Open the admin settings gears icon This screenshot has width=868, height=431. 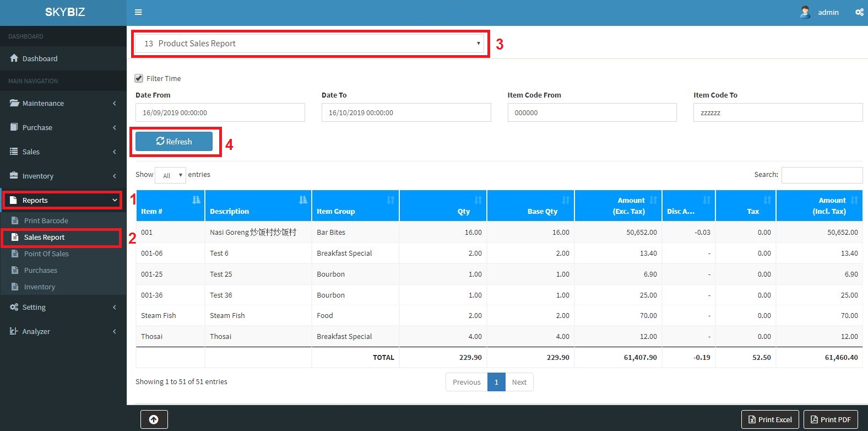point(859,12)
